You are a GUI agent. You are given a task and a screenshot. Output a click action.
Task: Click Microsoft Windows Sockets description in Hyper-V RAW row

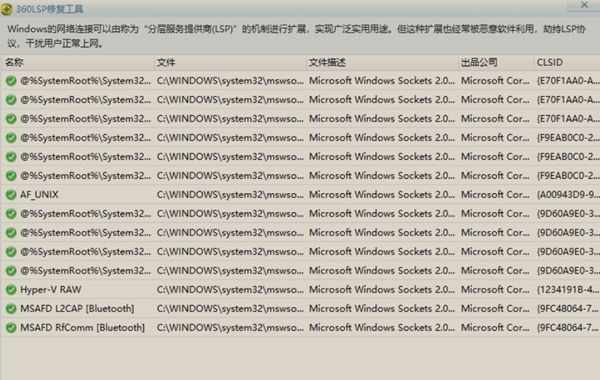click(x=382, y=290)
